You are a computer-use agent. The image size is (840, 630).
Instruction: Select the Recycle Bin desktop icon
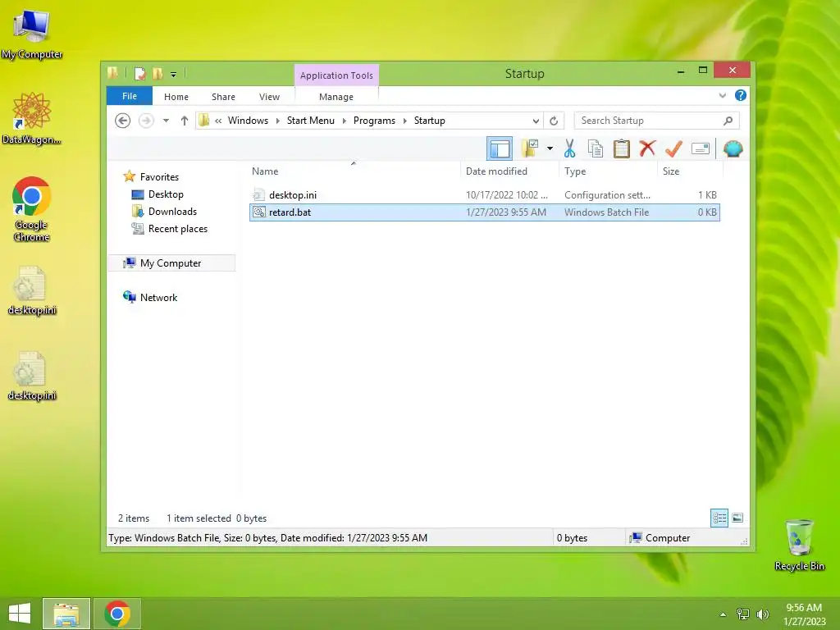click(799, 545)
